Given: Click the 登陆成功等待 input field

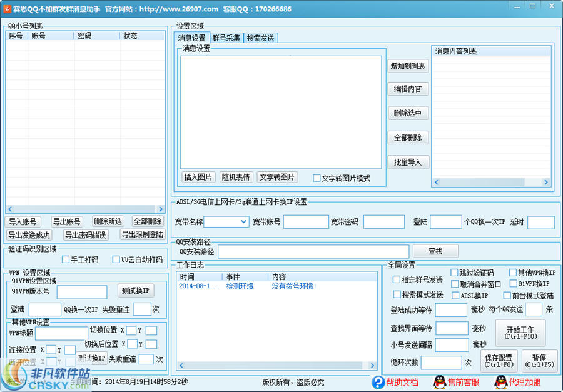Looking at the screenshot, I should [451, 310].
